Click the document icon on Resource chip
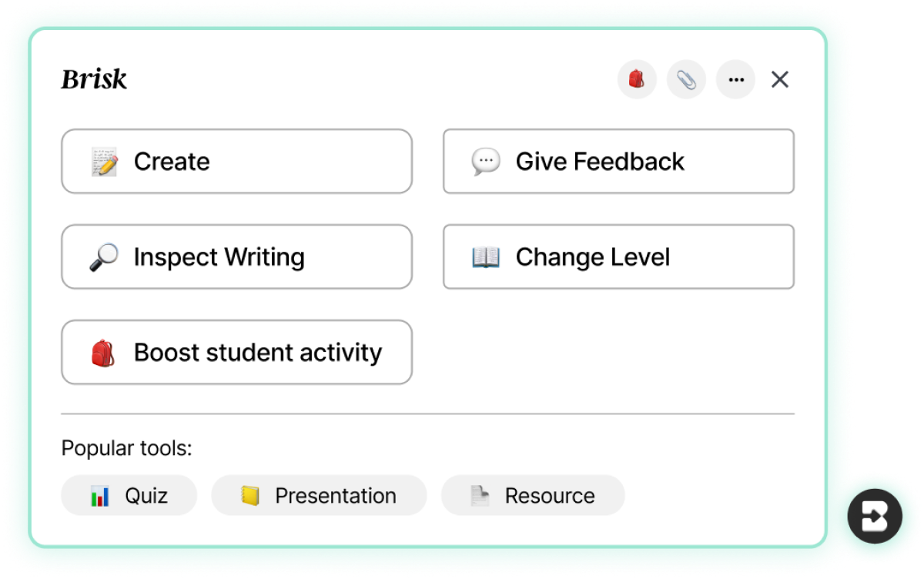Image resolution: width=924 pixels, height=579 pixels. (480, 496)
